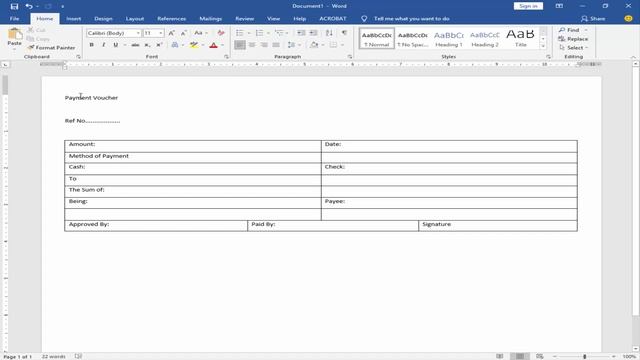This screenshot has width=640, height=360.
Task: Open the Select dropdown in Editing
Action: pyautogui.click(x=573, y=48)
